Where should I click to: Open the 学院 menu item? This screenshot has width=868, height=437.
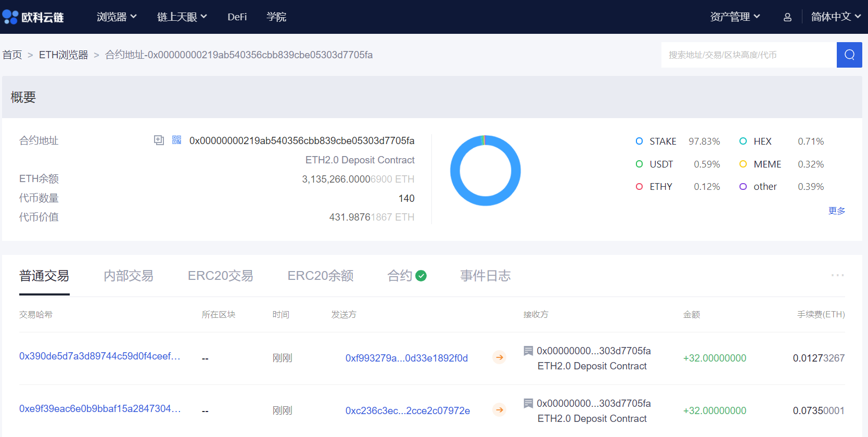(x=276, y=17)
